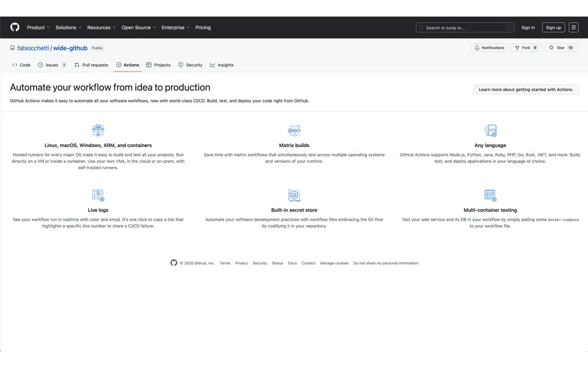
Task: Switch to the Security tab
Action: coord(190,65)
